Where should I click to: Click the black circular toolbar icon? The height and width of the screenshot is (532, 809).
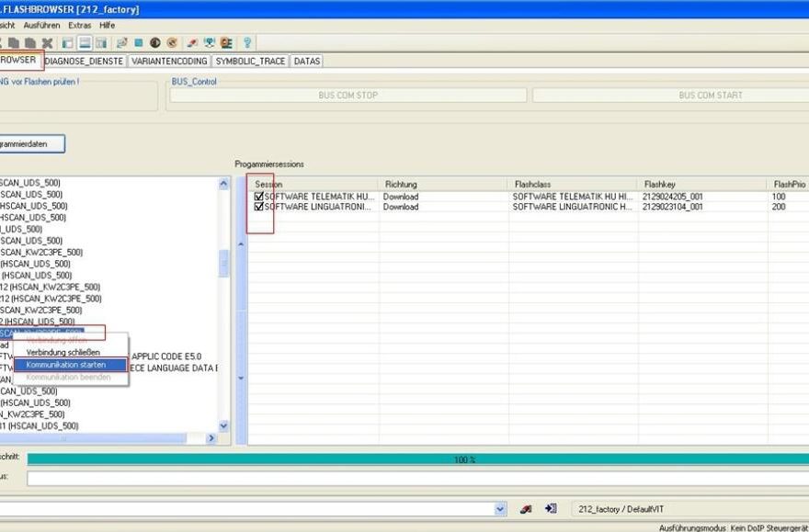coord(155,43)
